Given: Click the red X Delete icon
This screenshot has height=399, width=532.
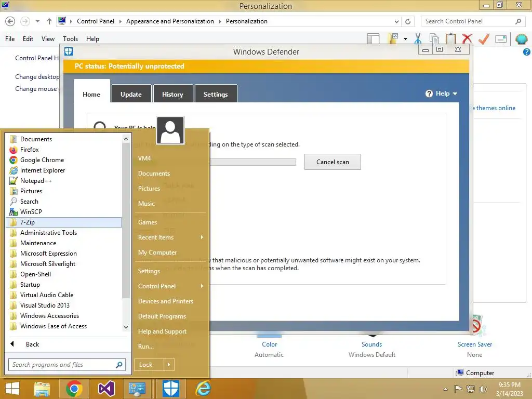Looking at the screenshot, I should 467,38.
